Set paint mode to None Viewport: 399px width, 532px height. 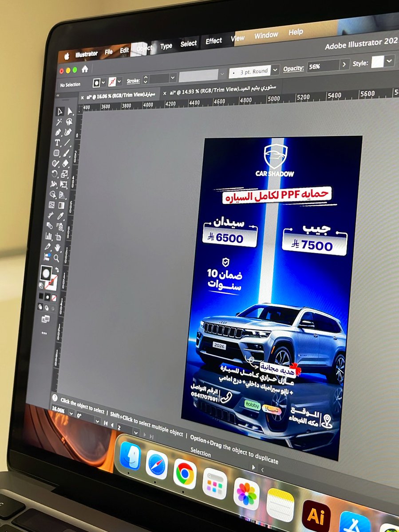[x=54, y=297]
